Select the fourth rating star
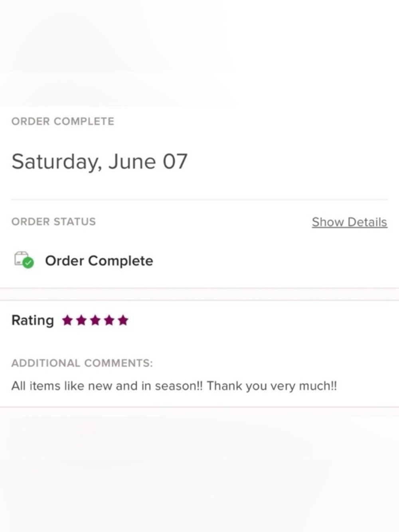 tap(109, 320)
